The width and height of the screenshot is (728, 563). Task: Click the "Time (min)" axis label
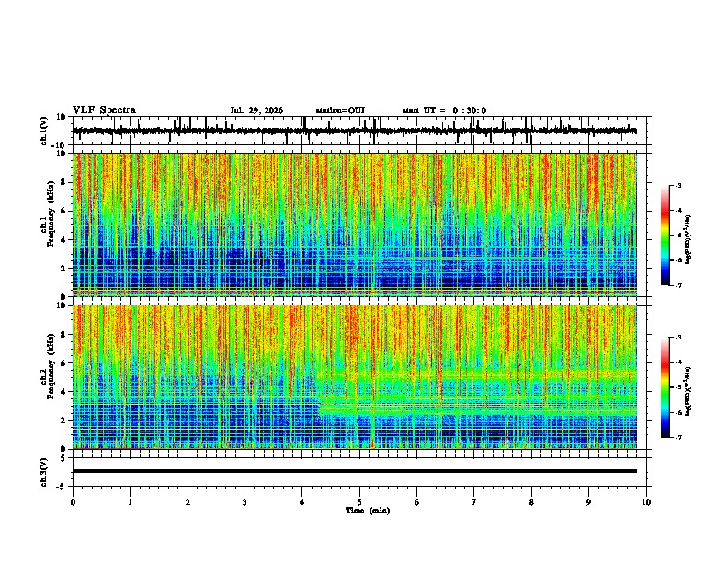(x=368, y=511)
